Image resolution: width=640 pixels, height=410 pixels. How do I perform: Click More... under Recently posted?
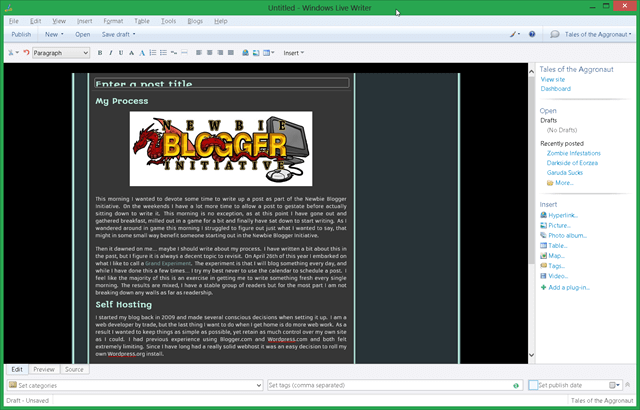[564, 183]
